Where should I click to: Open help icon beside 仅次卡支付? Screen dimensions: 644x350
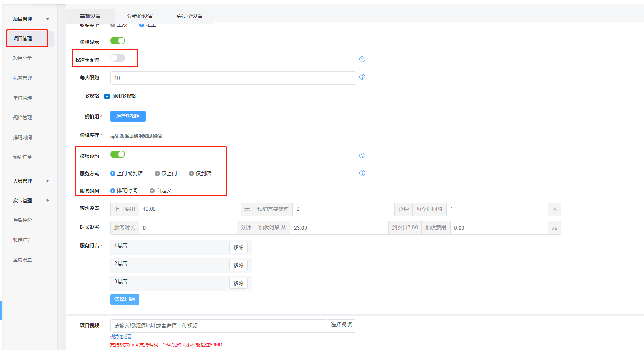point(362,59)
